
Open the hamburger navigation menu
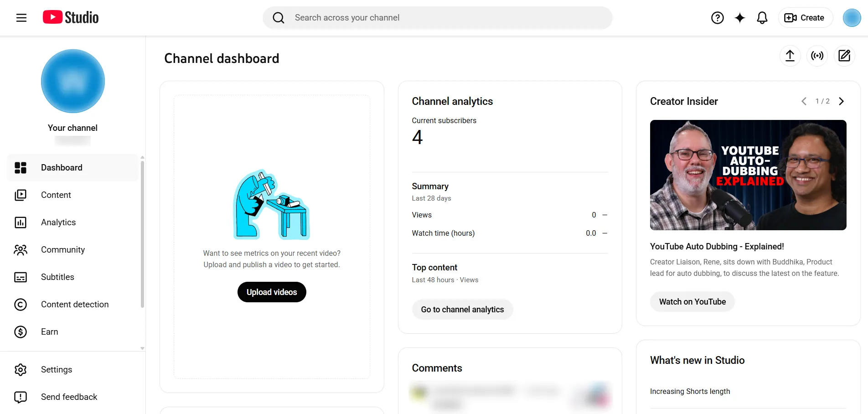pos(21,18)
